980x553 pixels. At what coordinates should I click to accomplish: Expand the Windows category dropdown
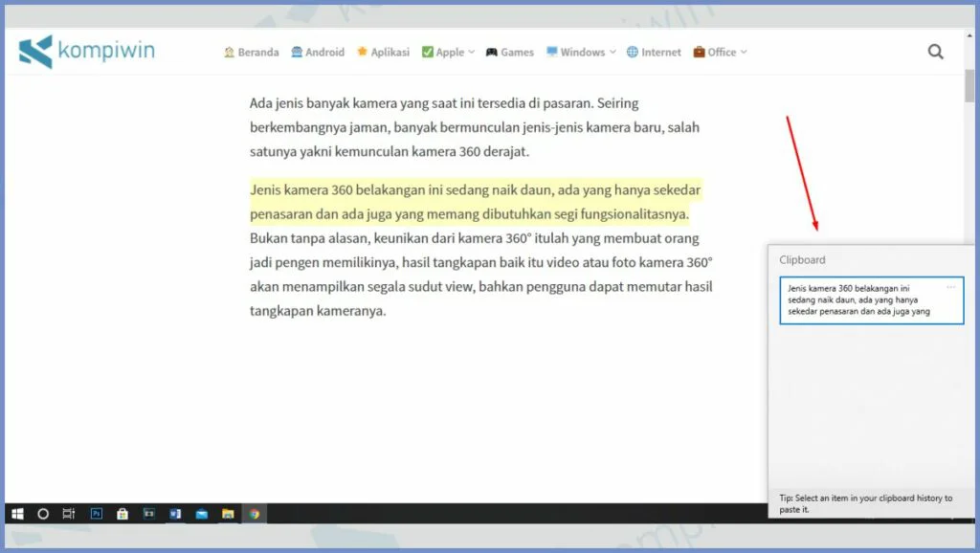click(x=581, y=53)
